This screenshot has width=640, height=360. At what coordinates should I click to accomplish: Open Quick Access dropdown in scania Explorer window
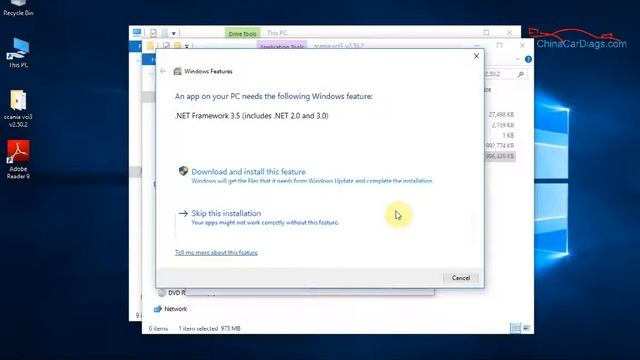coord(187,47)
